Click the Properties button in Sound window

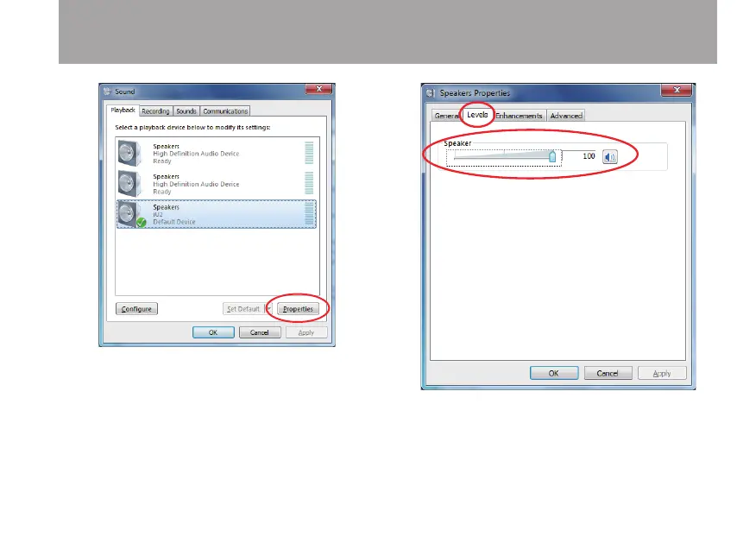(x=298, y=309)
